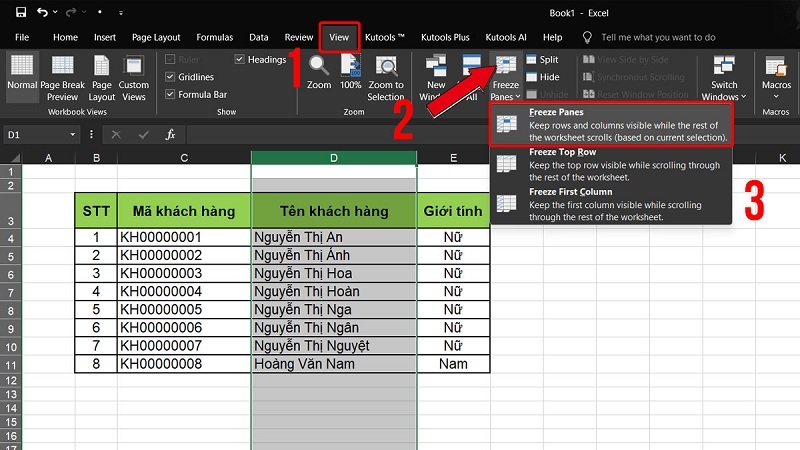800x450 pixels.
Task: Open the Switch Windows dropdown
Action: pos(723,78)
